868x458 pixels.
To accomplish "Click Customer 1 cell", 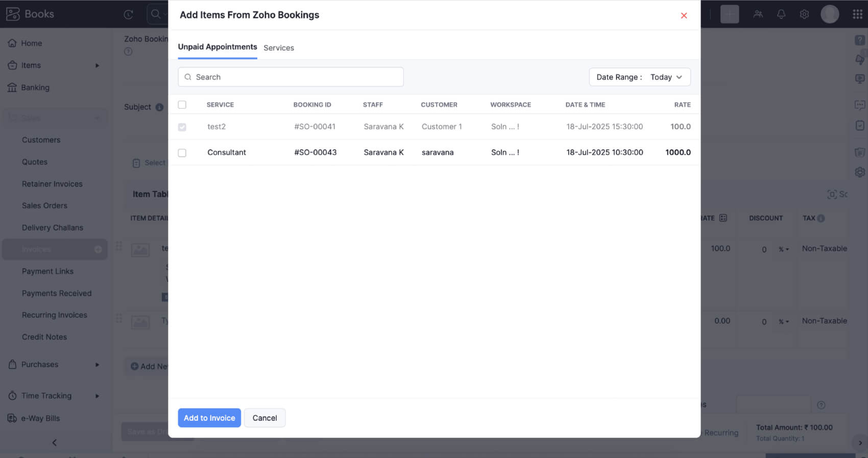I will [442, 127].
